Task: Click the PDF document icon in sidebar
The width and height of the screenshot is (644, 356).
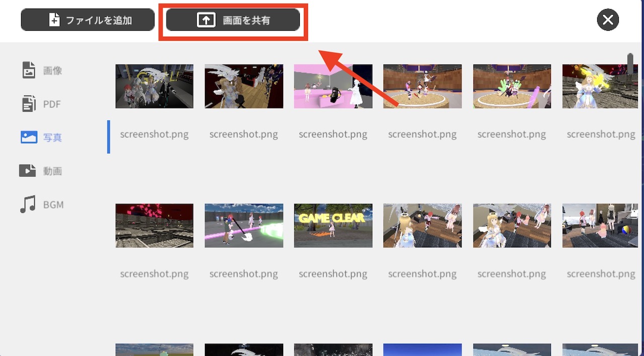Action: (29, 104)
